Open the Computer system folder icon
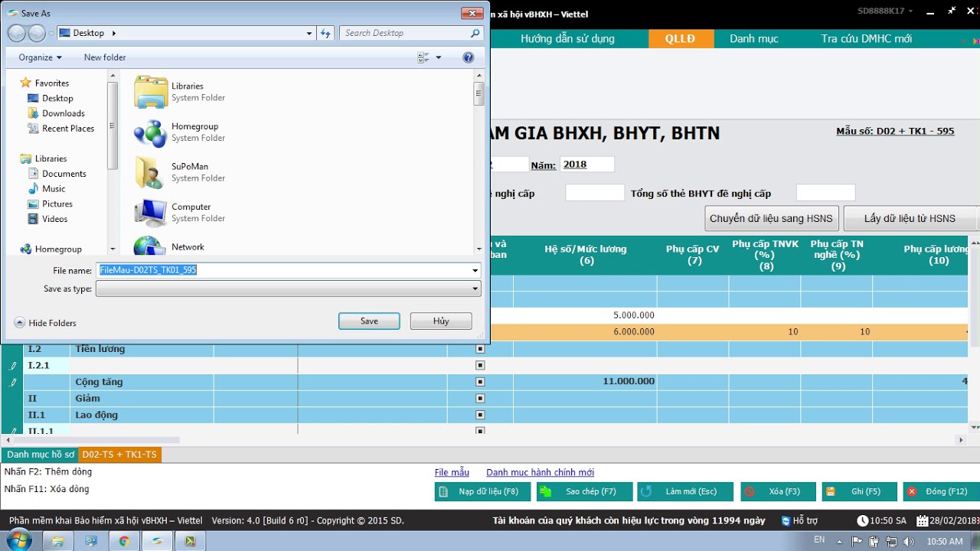980x551 pixels. 150,212
